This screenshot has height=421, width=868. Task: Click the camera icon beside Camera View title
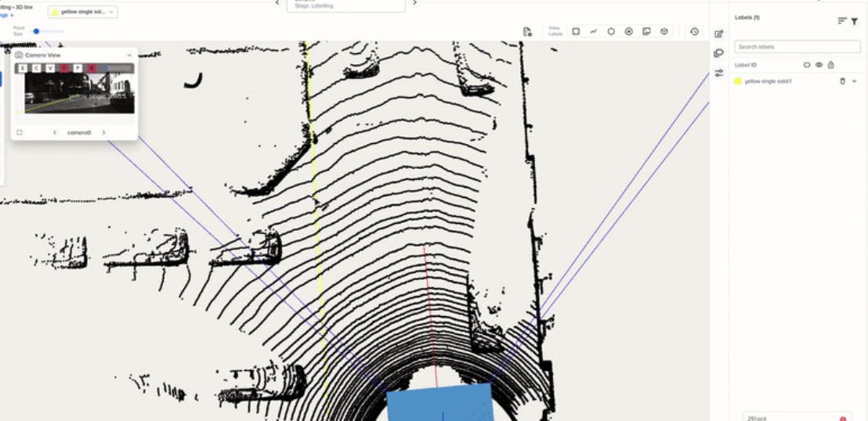pyautogui.click(x=19, y=56)
